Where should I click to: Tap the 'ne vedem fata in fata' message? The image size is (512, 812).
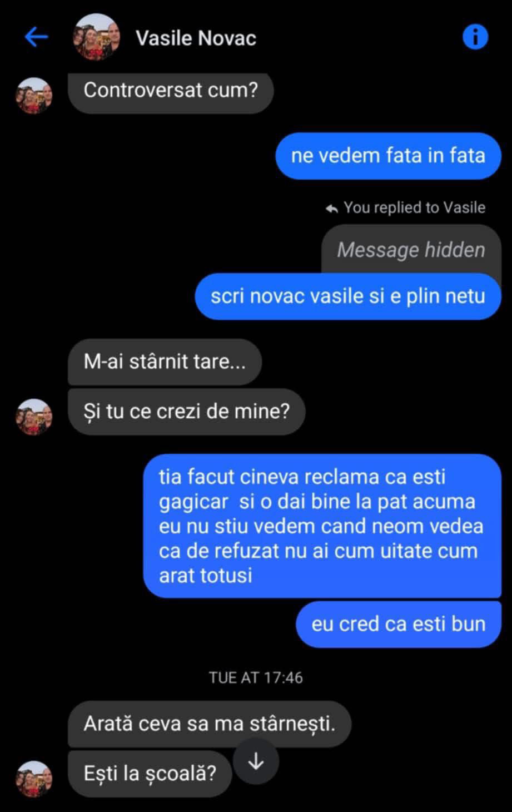pyautogui.click(x=388, y=156)
